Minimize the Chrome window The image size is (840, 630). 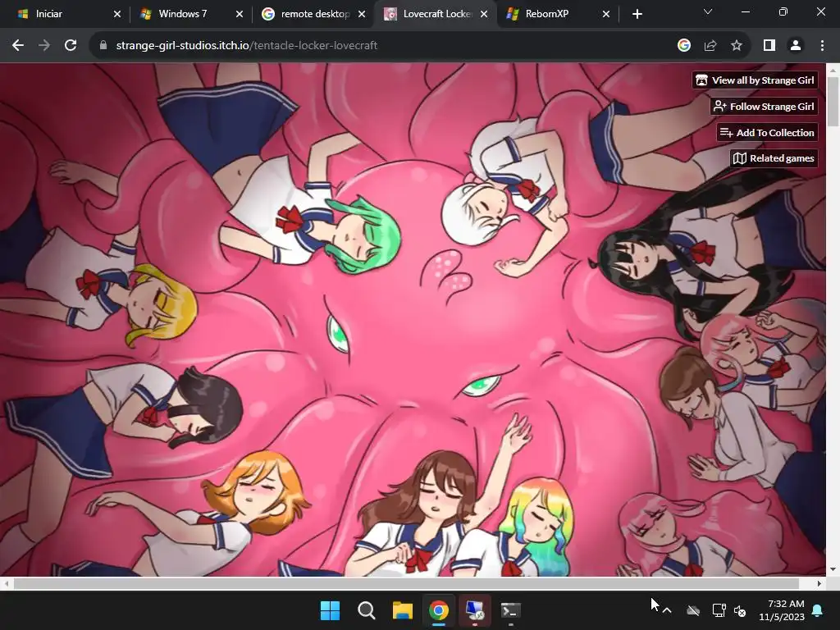(x=745, y=11)
